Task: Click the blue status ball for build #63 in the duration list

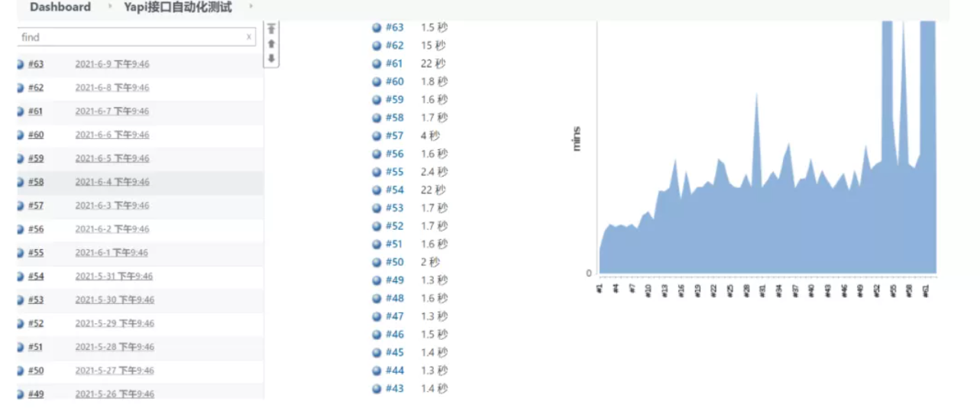Action: 377,28
